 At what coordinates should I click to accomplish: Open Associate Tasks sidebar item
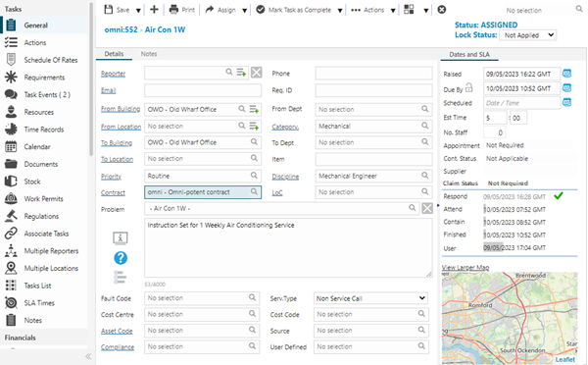tap(45, 234)
